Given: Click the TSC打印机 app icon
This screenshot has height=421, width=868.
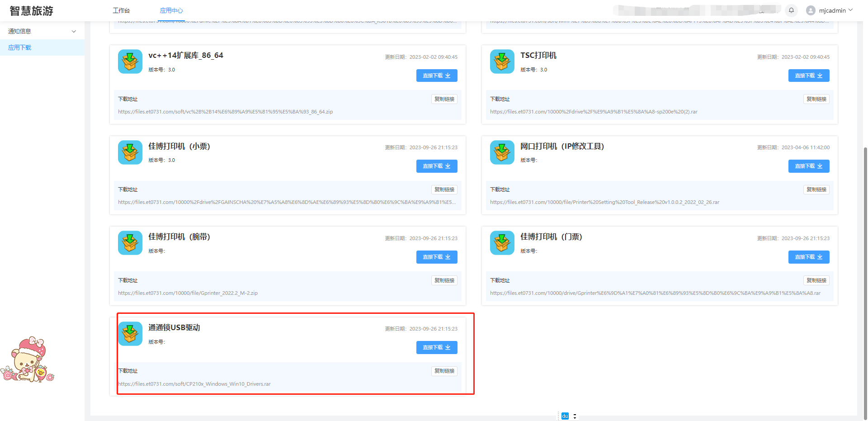Looking at the screenshot, I should (x=502, y=61).
